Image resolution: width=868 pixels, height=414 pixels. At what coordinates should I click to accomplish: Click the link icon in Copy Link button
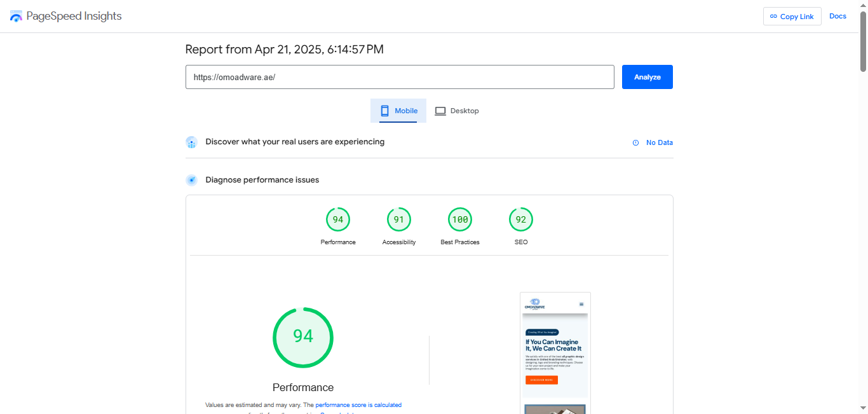773,17
